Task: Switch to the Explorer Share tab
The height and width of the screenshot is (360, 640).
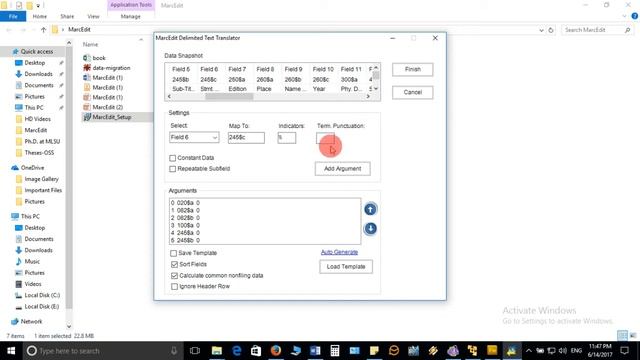Action: (67, 16)
